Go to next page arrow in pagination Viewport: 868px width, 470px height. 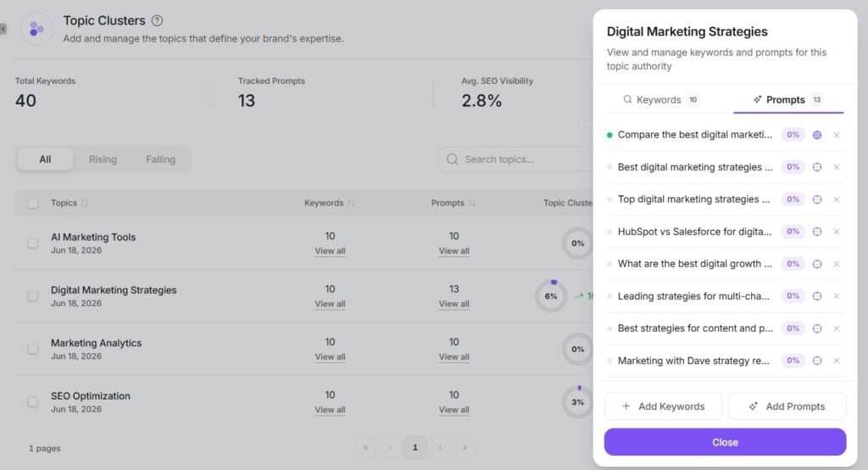click(440, 447)
